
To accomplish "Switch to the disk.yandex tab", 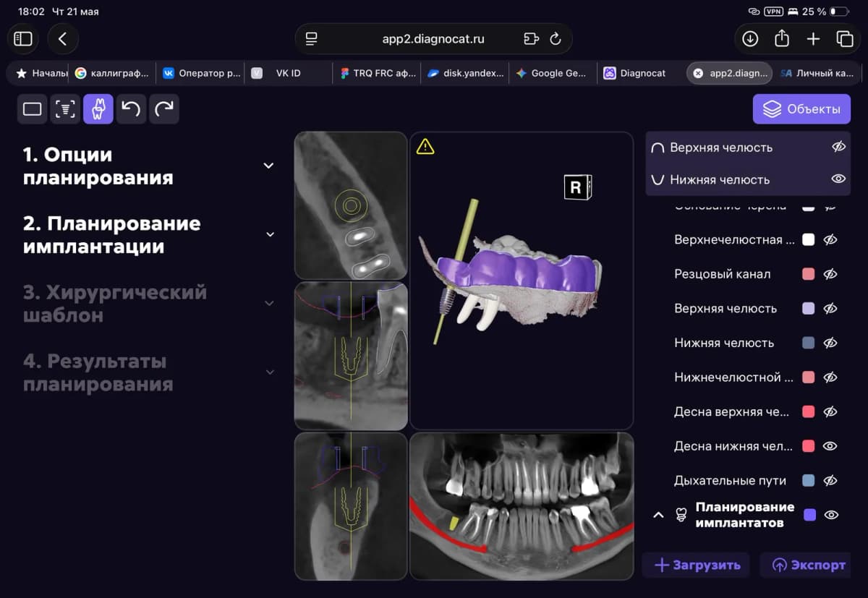I will 465,73.
